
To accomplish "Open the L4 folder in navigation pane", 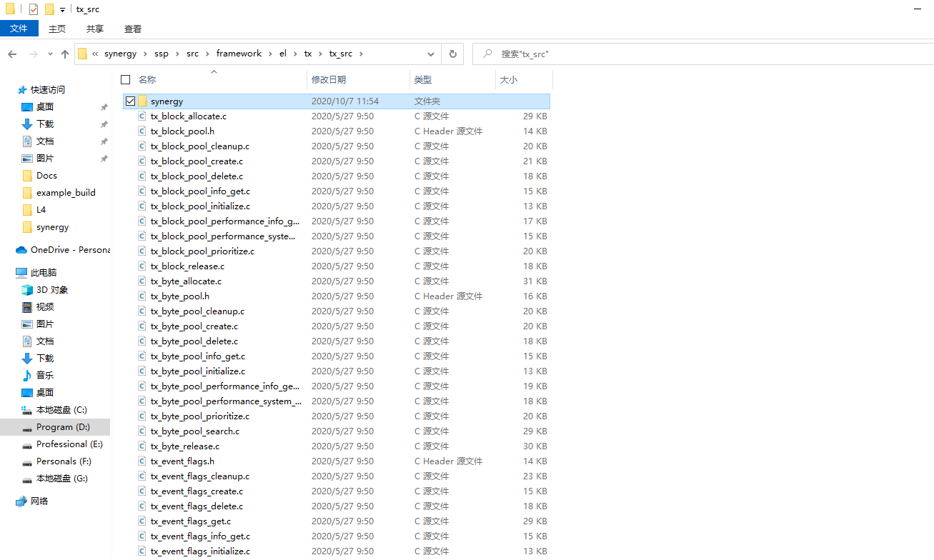I will point(41,209).
